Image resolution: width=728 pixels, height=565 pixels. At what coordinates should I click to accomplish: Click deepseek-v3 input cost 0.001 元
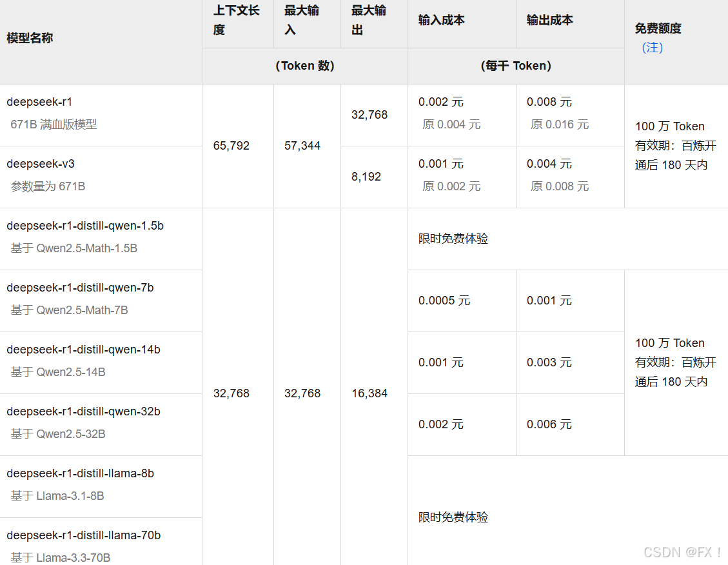tap(441, 164)
